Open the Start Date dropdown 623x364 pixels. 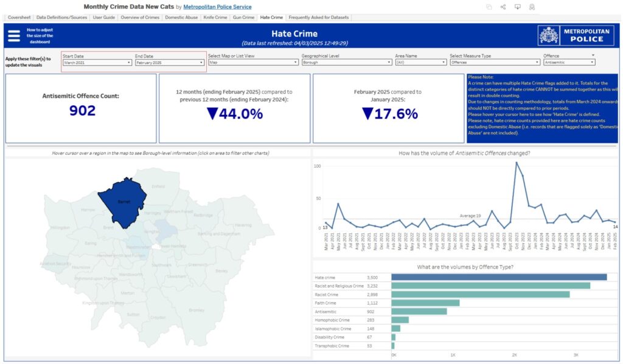pos(96,62)
